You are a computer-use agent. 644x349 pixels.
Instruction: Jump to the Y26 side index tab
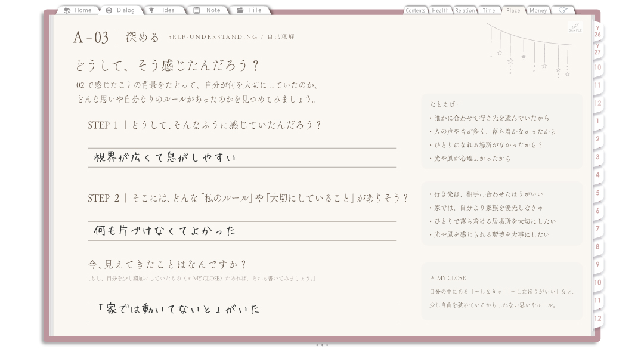pyautogui.click(x=598, y=32)
